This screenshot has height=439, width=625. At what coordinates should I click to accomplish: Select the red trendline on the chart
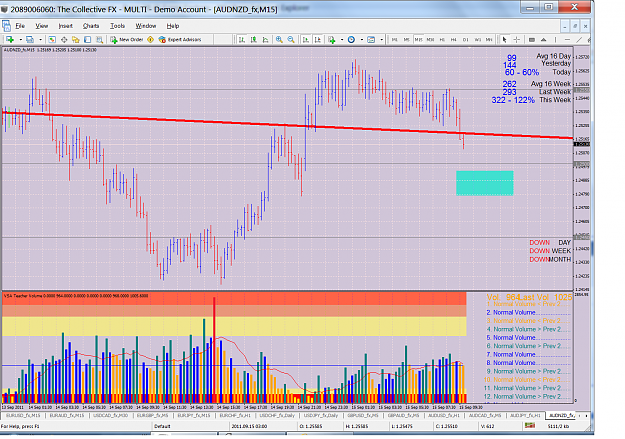(287, 126)
